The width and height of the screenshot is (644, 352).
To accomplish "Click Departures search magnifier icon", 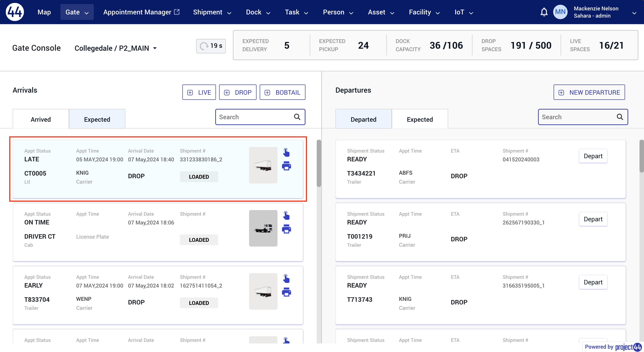I will point(620,117).
